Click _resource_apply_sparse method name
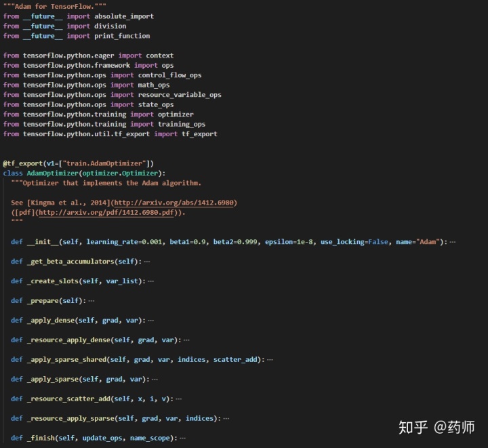Viewport: 488px width, 448px height. (70, 418)
